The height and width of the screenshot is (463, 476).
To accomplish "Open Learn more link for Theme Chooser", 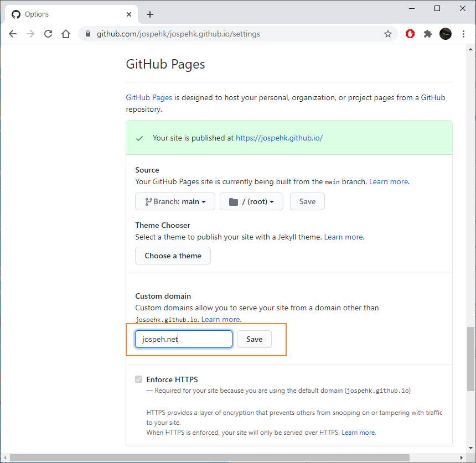I will pos(343,237).
